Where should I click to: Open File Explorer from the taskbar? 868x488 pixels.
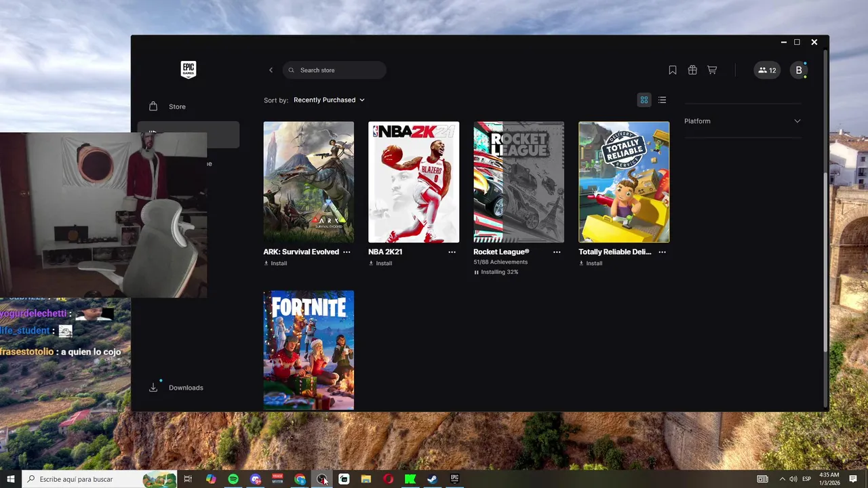[x=366, y=479]
